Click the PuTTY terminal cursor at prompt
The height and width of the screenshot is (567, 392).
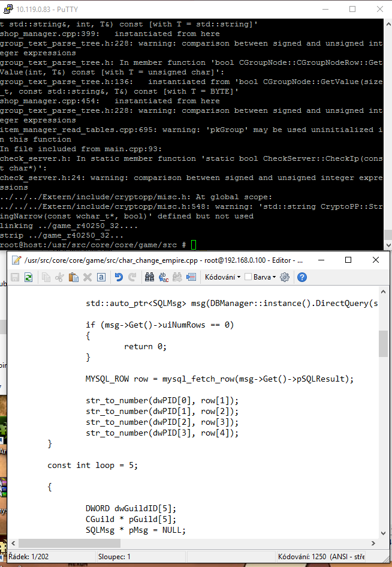click(x=194, y=245)
